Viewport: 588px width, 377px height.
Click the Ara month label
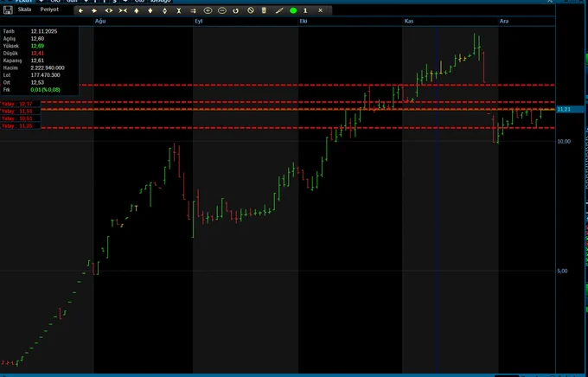(504, 21)
